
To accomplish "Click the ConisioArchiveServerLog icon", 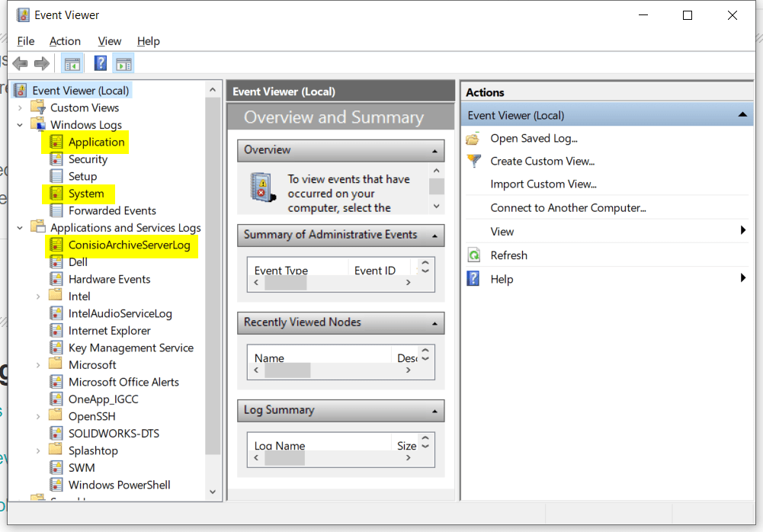I will 56,245.
